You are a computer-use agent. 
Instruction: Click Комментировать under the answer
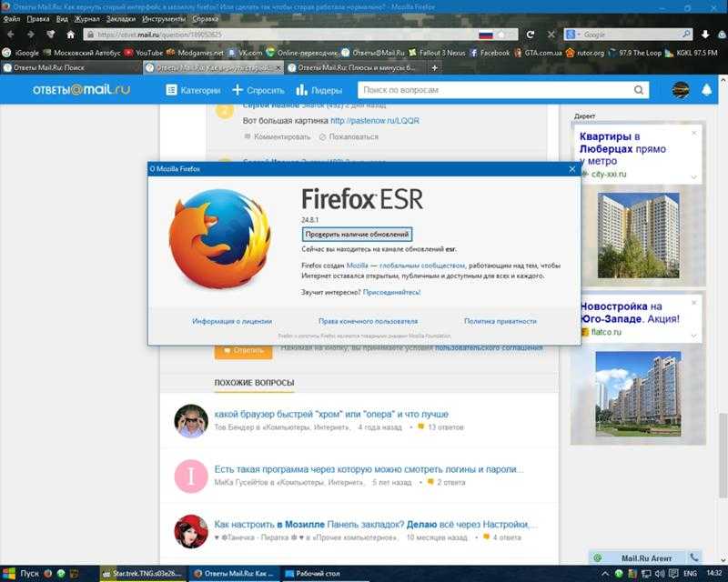(x=278, y=137)
